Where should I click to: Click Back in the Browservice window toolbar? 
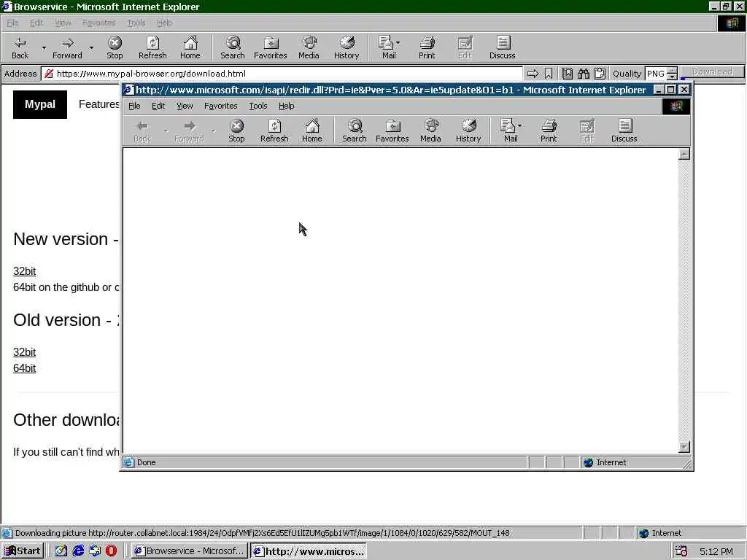click(20, 47)
